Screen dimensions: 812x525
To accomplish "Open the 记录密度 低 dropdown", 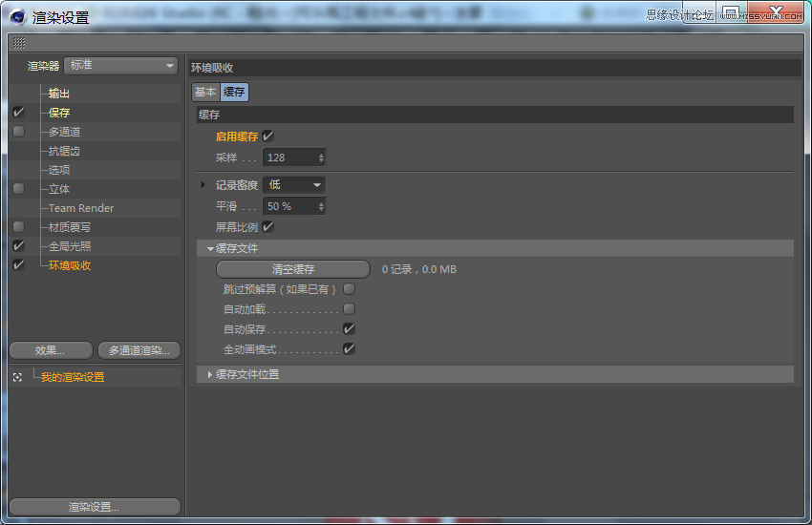I will coord(294,184).
